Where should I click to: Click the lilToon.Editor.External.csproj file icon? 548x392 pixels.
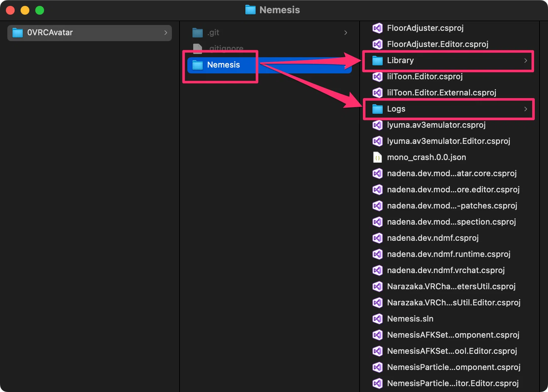pyautogui.click(x=378, y=92)
